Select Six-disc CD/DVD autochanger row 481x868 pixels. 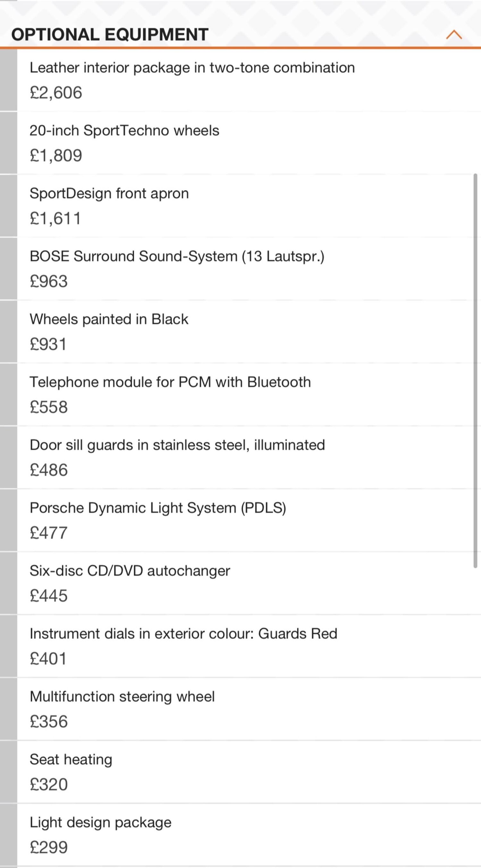pos(249,583)
